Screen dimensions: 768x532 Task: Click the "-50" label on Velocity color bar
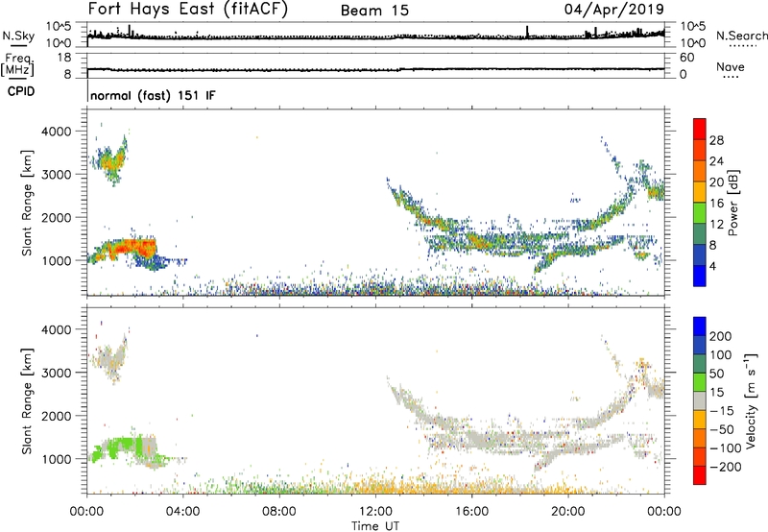click(724, 429)
